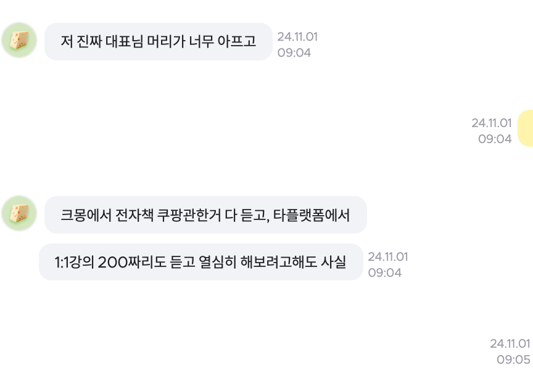The image size is (533, 392).
Task: Select the bubble '저 진짜 대표님 머리가 너무 아프고'
Action: [x=158, y=42]
